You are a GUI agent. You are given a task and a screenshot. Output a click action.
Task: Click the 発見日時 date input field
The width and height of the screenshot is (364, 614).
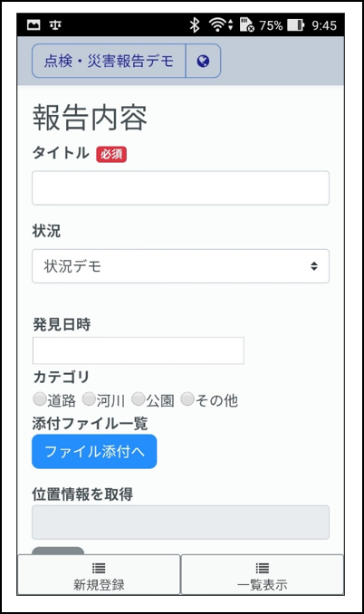click(x=139, y=350)
